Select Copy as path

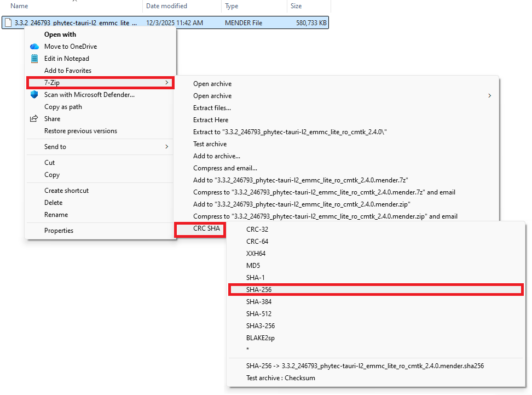point(63,107)
